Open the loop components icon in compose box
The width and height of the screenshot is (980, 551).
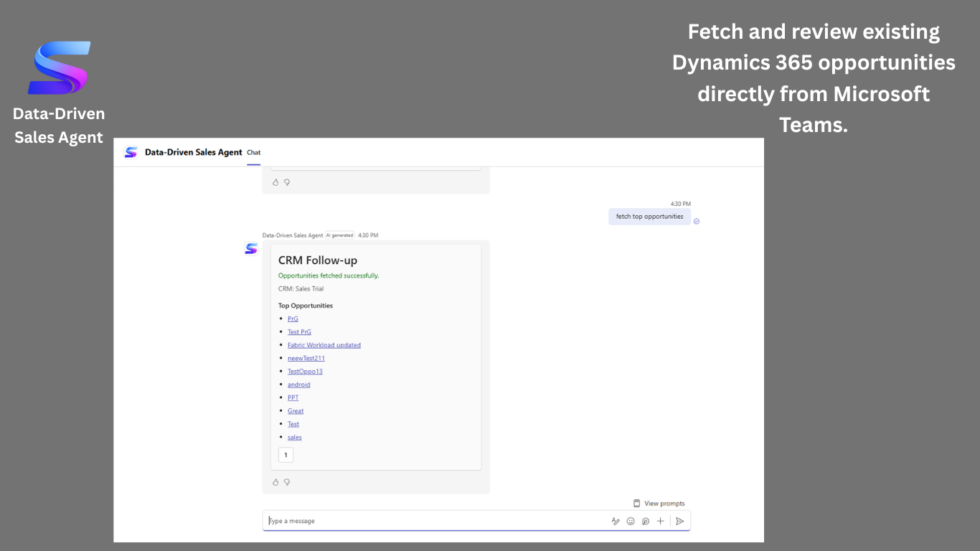(x=646, y=521)
